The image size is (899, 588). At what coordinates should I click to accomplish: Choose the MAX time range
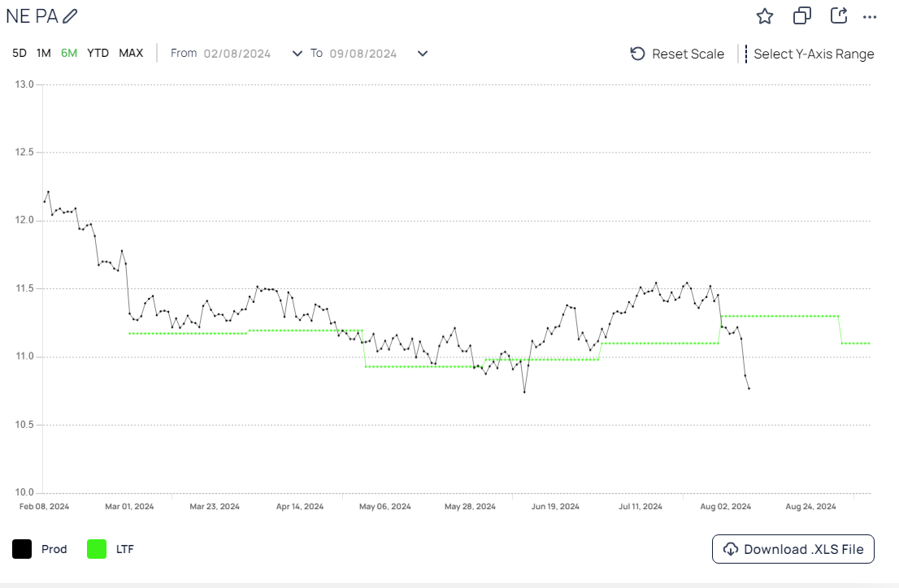131,53
